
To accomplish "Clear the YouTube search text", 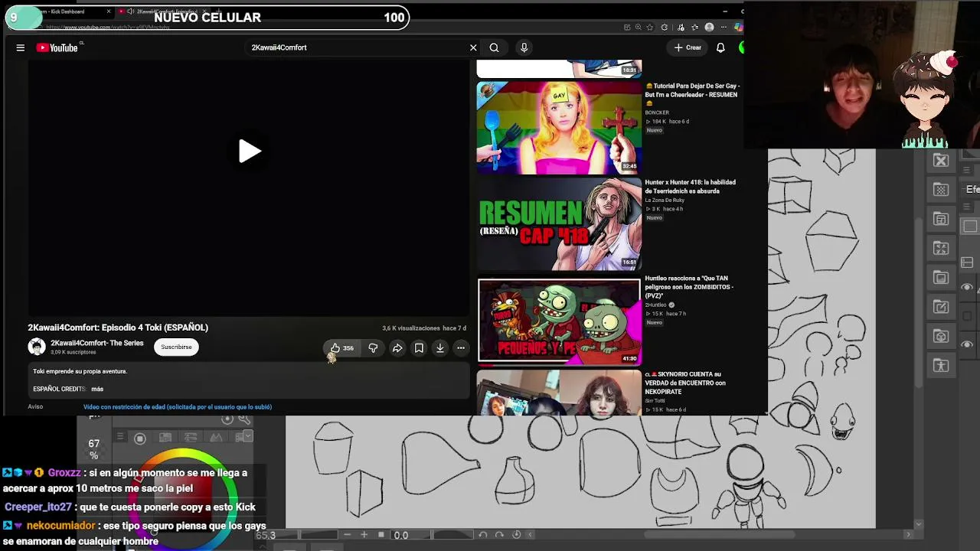I will [x=473, y=47].
